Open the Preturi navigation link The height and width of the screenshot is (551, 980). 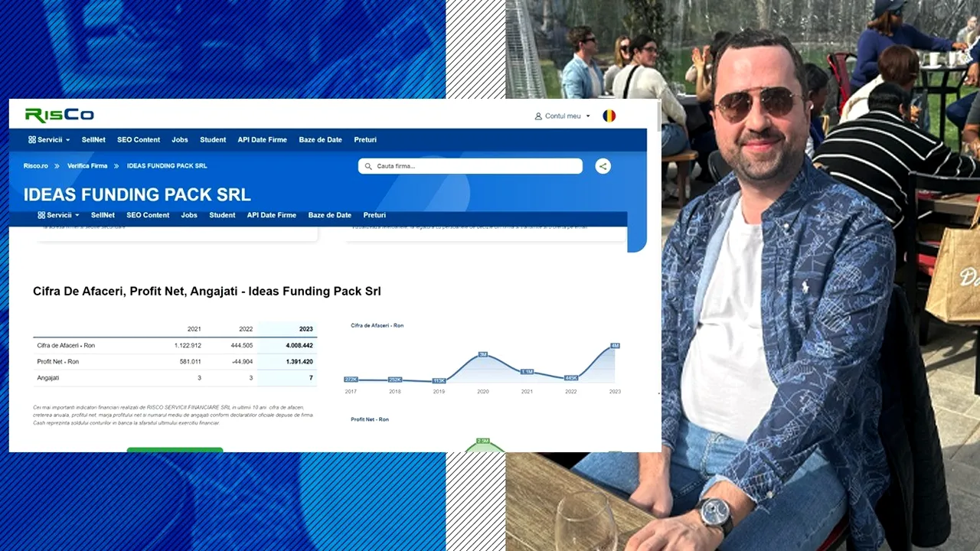point(365,139)
